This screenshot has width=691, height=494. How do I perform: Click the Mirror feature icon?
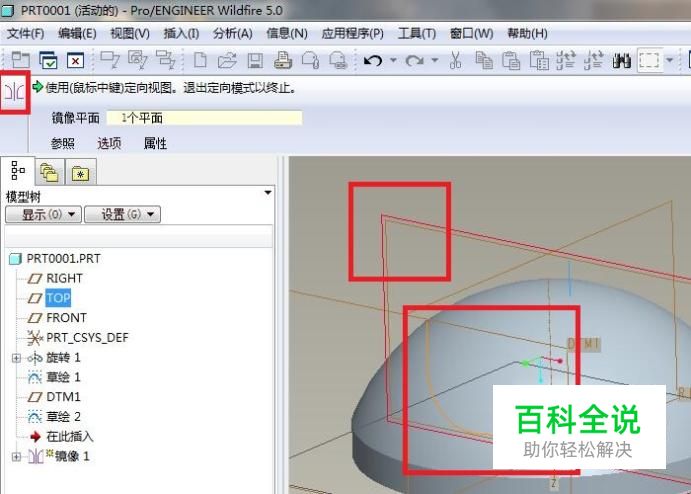(15, 92)
